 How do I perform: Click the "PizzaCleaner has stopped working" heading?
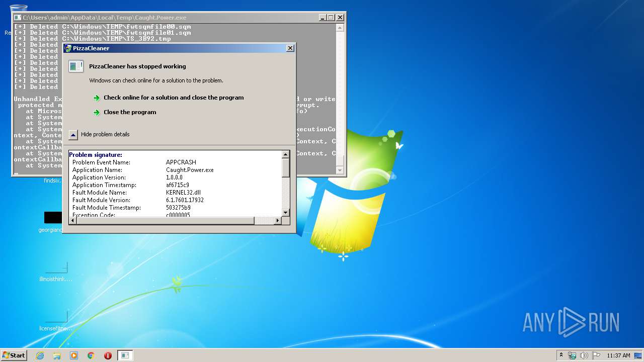(137, 66)
